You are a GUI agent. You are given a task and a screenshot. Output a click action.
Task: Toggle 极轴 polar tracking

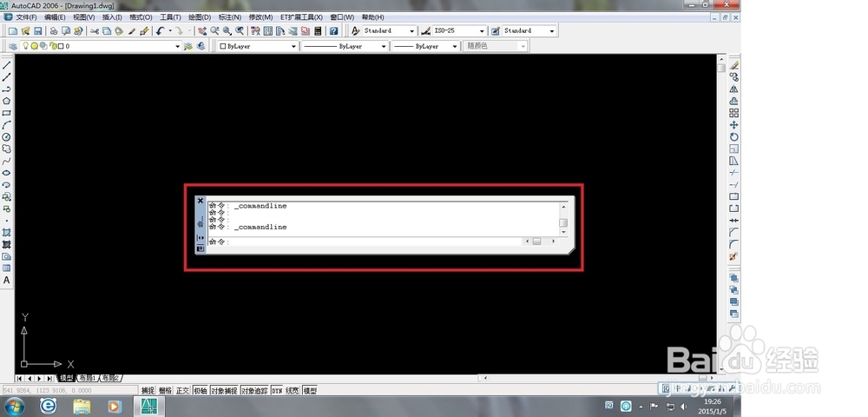tap(200, 390)
